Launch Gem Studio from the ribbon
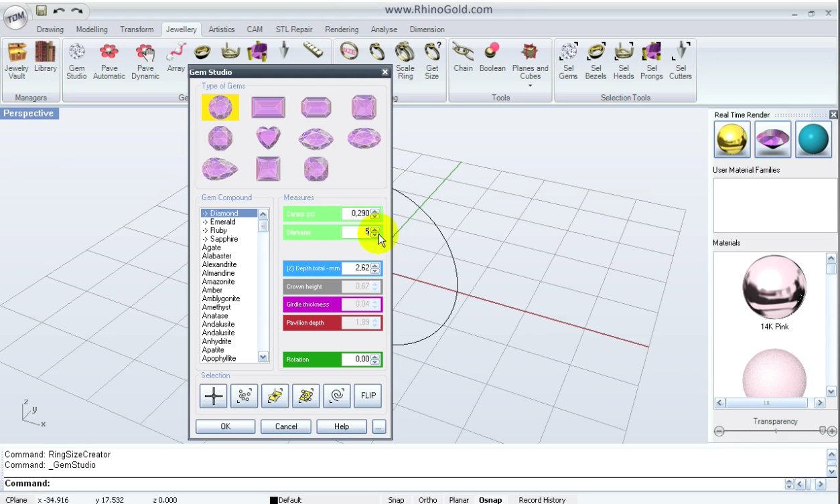Image resolution: width=840 pixels, height=504 pixels. pyautogui.click(x=76, y=61)
